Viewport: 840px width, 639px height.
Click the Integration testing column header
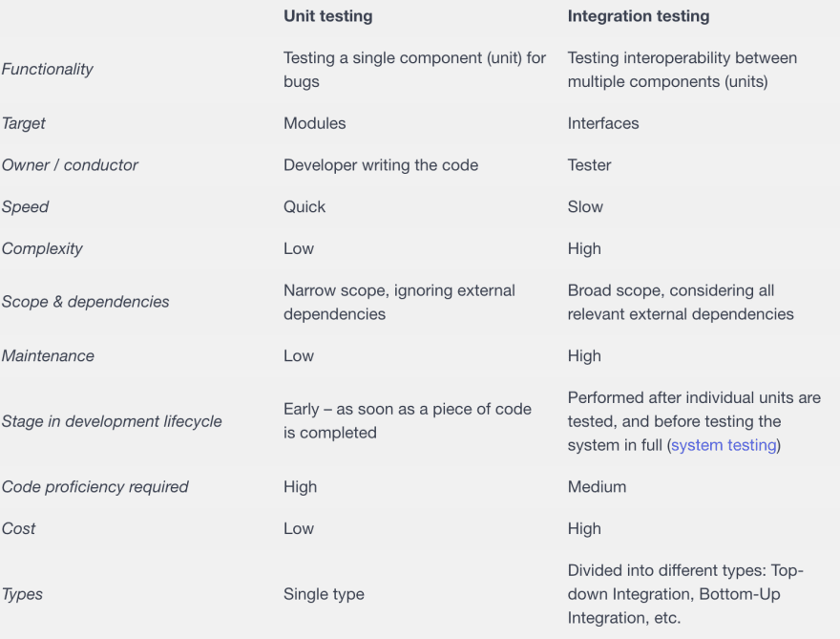pyautogui.click(x=639, y=16)
